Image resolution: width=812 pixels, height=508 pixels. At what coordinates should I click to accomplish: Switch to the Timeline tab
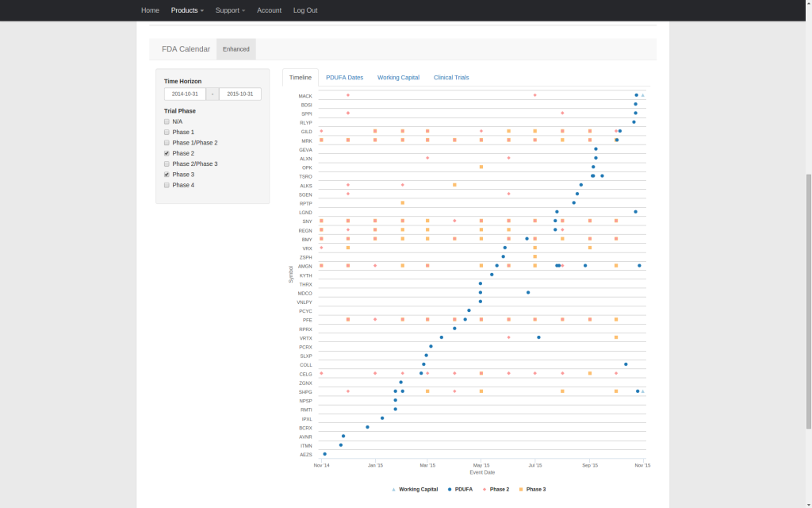coord(301,77)
